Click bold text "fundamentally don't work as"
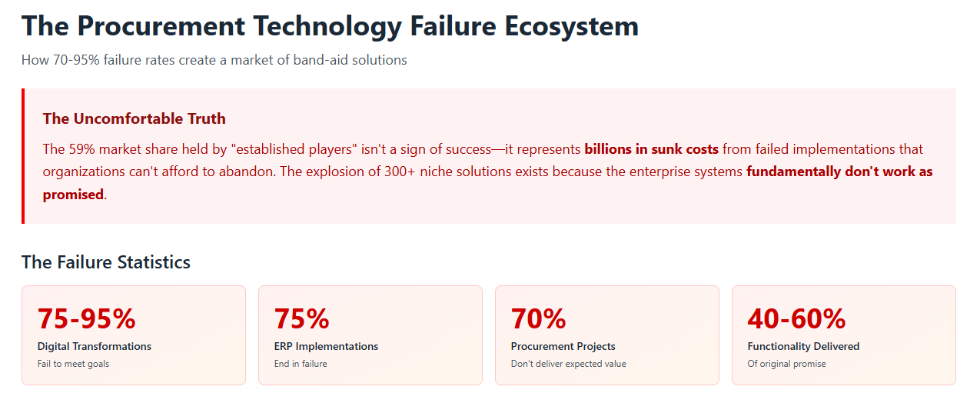Image resolution: width=980 pixels, height=403 pixels. coord(839,172)
